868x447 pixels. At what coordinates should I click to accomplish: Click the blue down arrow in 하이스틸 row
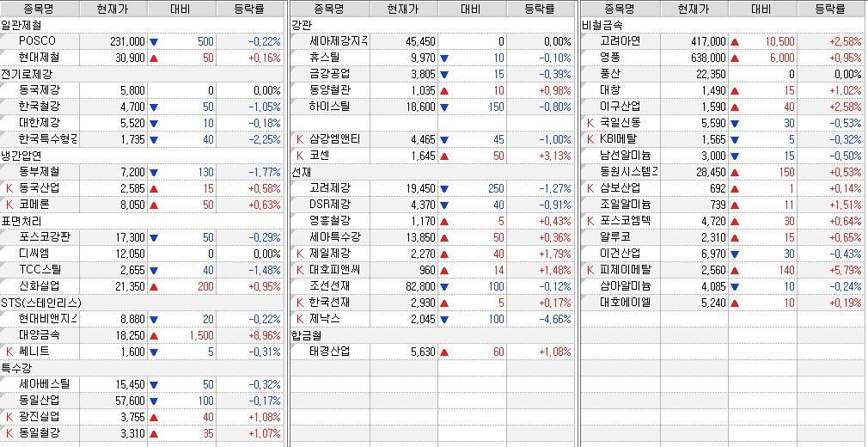tap(444, 107)
